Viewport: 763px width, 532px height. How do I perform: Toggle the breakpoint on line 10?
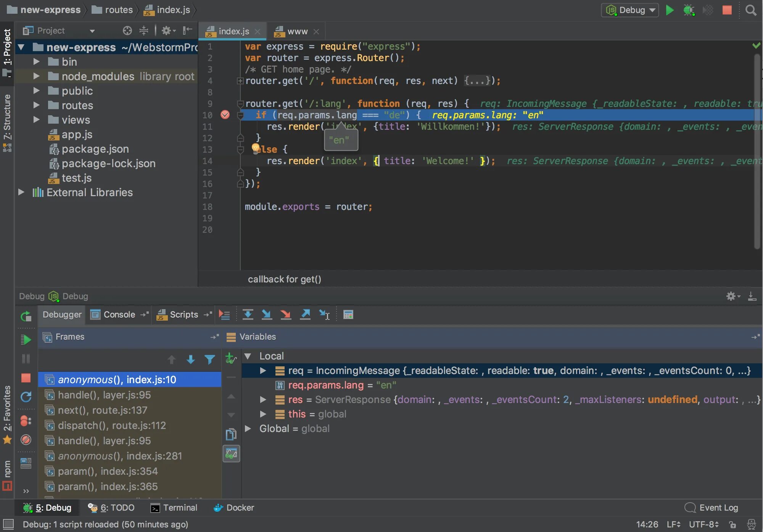pyautogui.click(x=225, y=115)
